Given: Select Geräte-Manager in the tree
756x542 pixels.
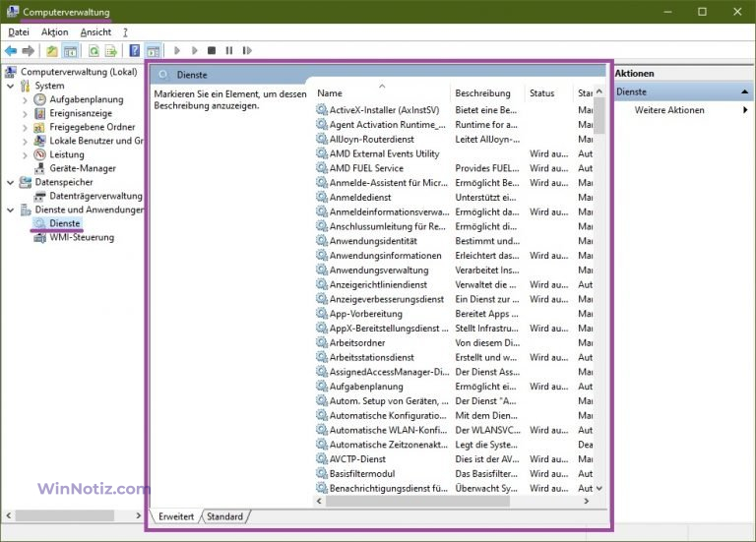Looking at the screenshot, I should click(81, 168).
